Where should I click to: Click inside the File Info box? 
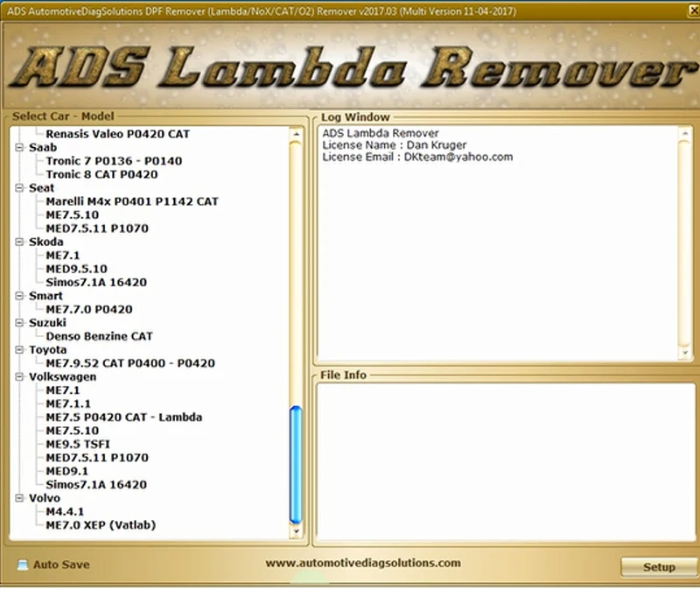tap(506, 462)
